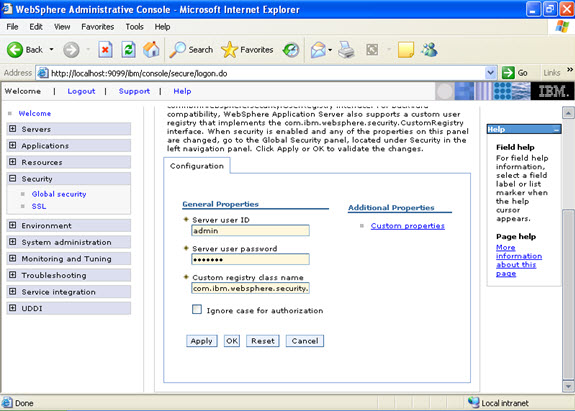Click the Help link in console header
The image size is (575, 411).
coord(182,91)
